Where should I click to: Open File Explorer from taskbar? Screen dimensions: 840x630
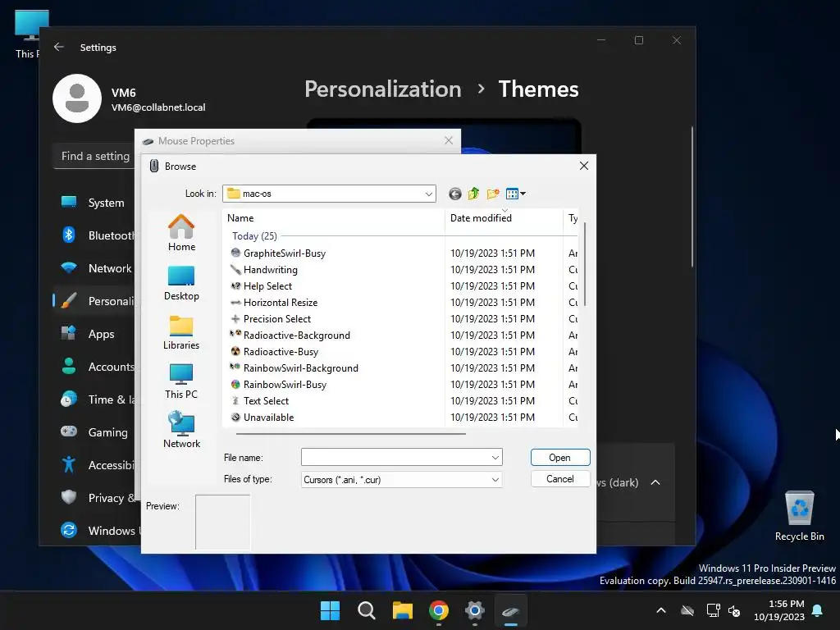402,610
